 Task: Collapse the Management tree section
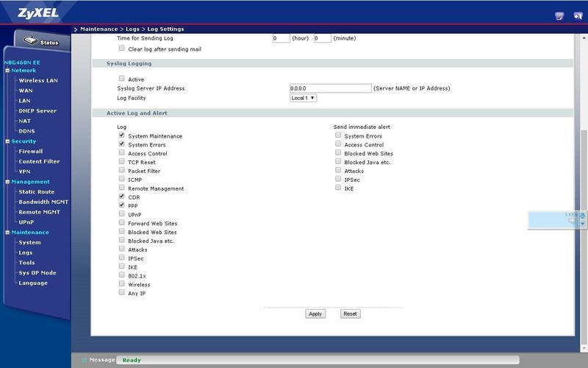click(7, 182)
